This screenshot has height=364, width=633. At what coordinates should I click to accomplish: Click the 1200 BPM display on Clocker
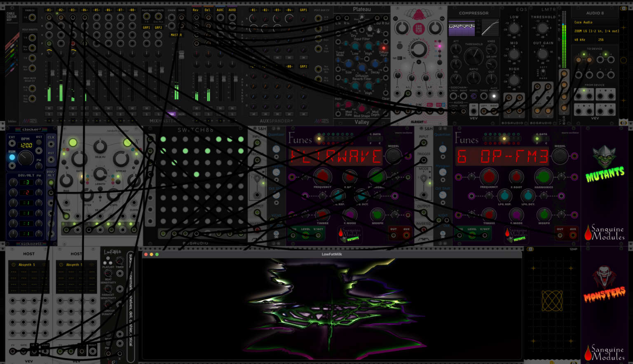(x=26, y=145)
